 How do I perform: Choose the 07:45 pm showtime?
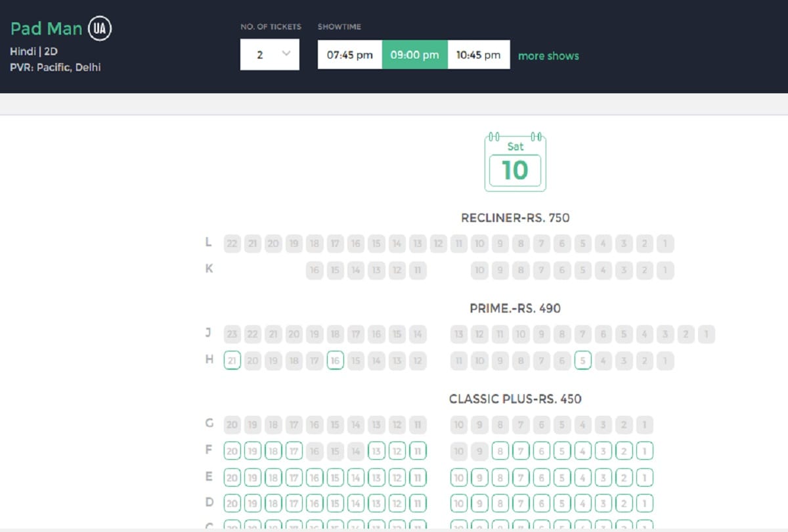(x=350, y=55)
